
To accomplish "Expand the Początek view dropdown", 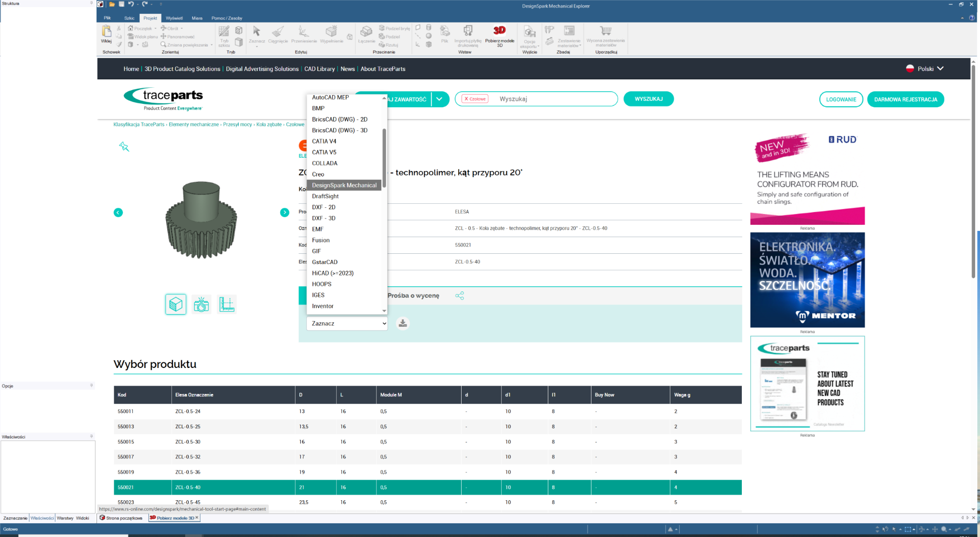I will click(x=155, y=28).
